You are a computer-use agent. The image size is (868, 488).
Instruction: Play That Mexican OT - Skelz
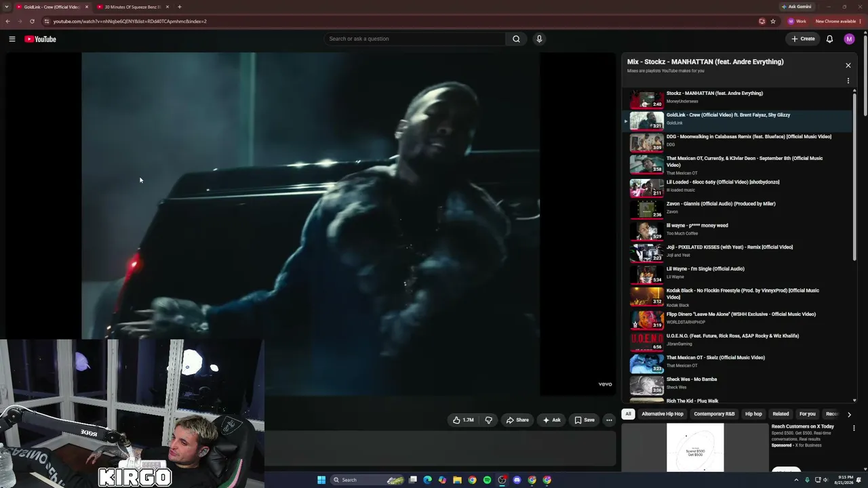coord(736,363)
